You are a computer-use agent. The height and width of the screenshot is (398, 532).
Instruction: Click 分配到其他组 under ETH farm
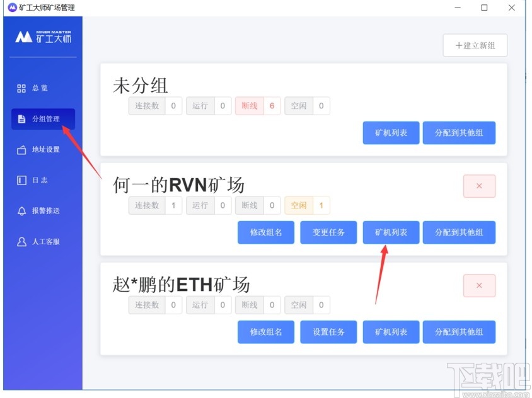[x=459, y=332]
